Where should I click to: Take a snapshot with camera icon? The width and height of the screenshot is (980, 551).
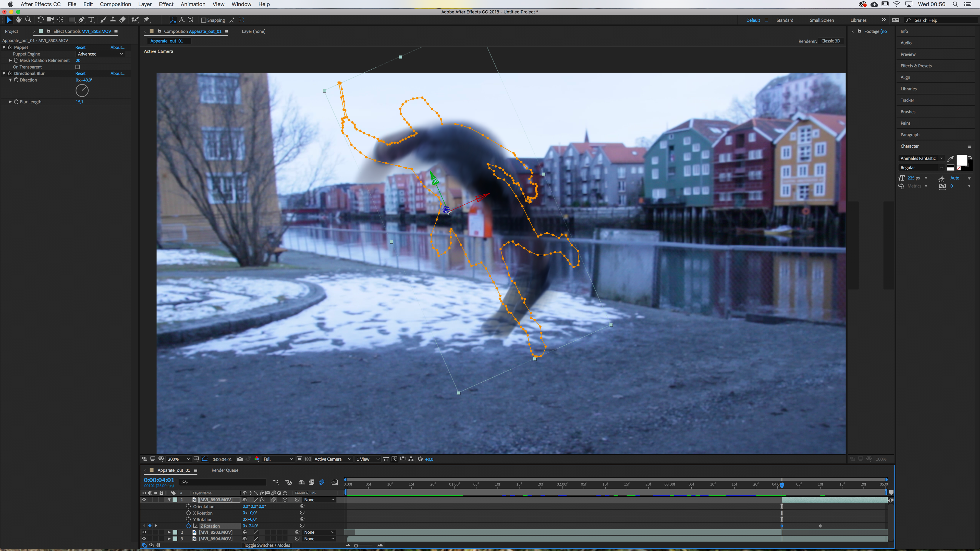tap(240, 459)
